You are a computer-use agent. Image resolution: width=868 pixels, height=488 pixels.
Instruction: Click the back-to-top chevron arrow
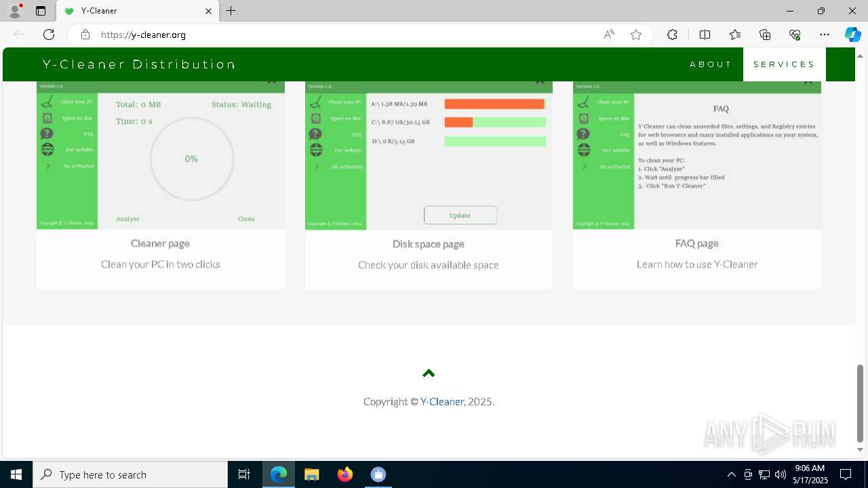coord(429,373)
